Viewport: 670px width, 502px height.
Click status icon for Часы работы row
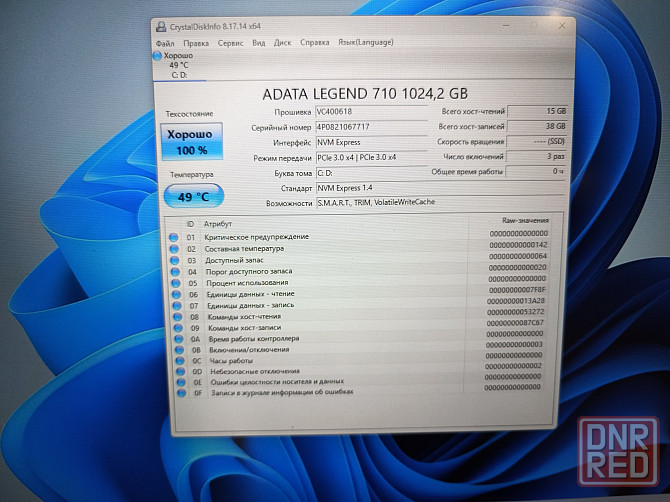180,361
